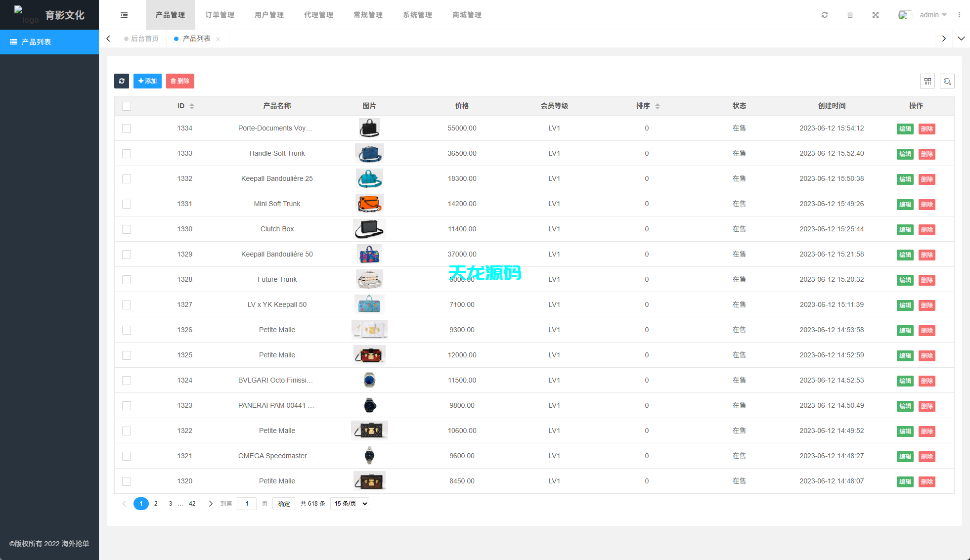970x560 pixels.
Task: Change items per page via 15条/页 dropdown
Action: point(350,503)
